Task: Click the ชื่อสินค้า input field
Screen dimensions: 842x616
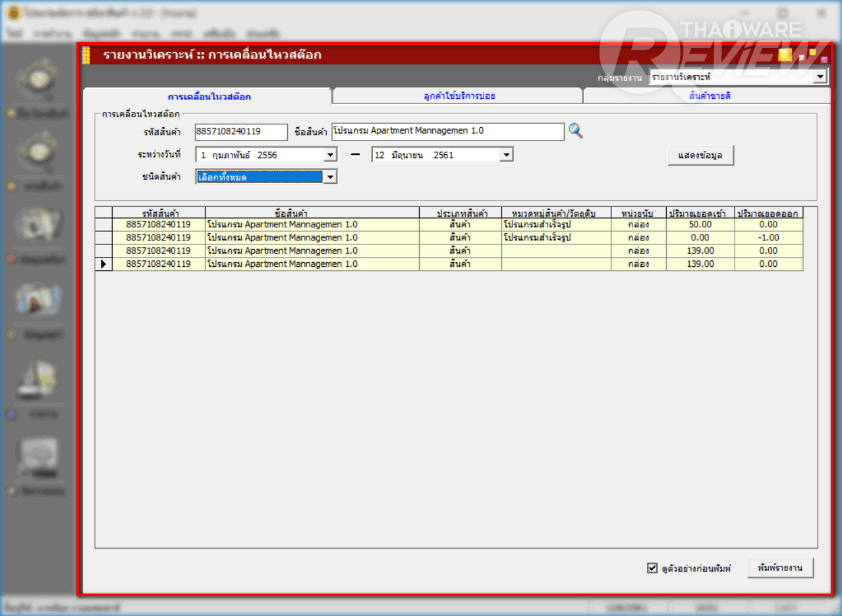Action: [x=447, y=132]
